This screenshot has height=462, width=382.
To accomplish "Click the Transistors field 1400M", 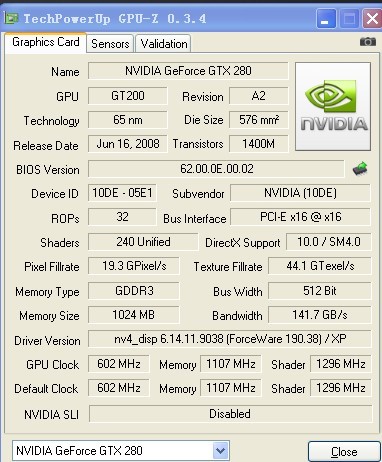I will pos(259,144).
